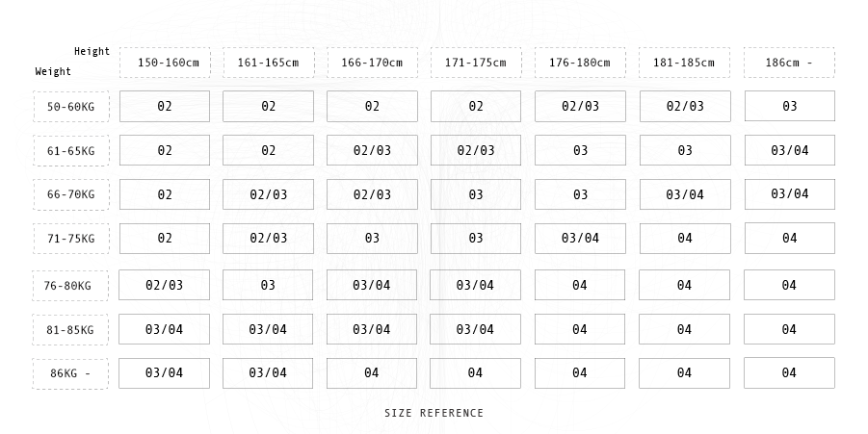
Task: Select the 86KG - weight row label
Action: pyautogui.click(x=71, y=373)
